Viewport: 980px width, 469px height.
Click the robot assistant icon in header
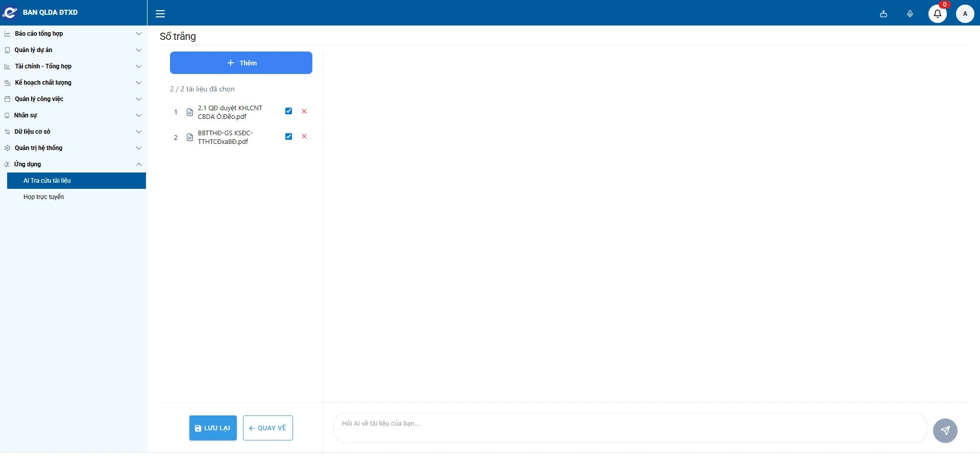[884, 14]
